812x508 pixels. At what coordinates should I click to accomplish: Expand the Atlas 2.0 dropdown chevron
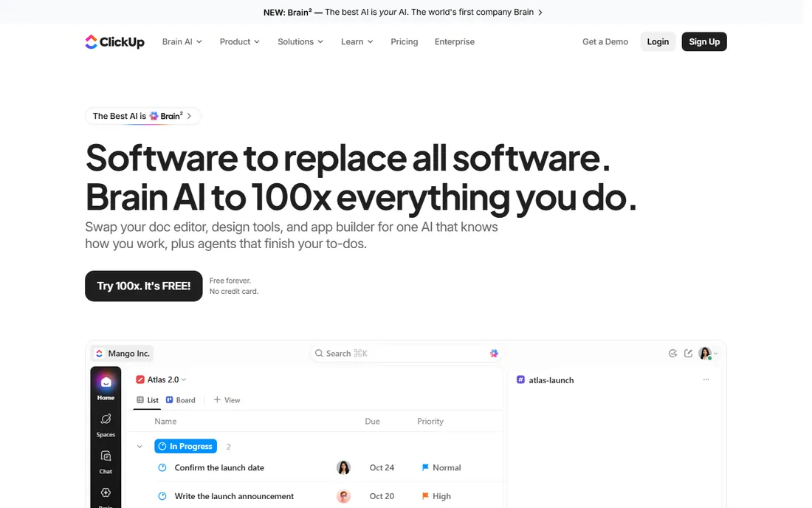point(184,380)
